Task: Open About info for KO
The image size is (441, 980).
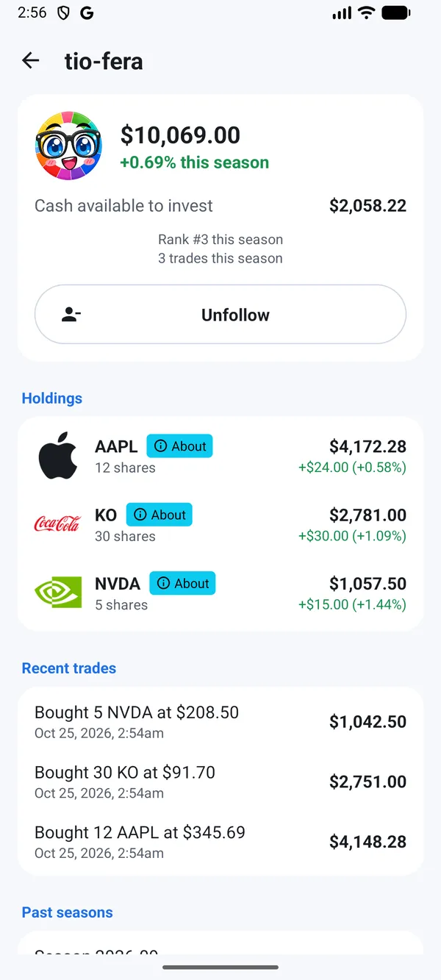Action: coord(159,515)
